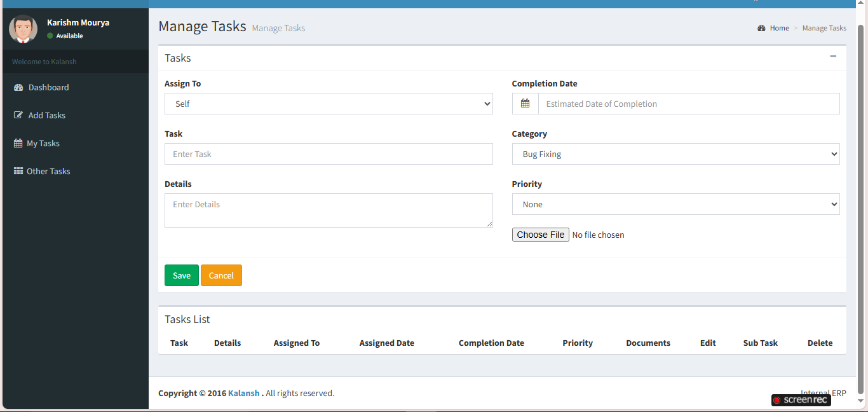
Task: Click the Documents column header
Action: point(648,343)
